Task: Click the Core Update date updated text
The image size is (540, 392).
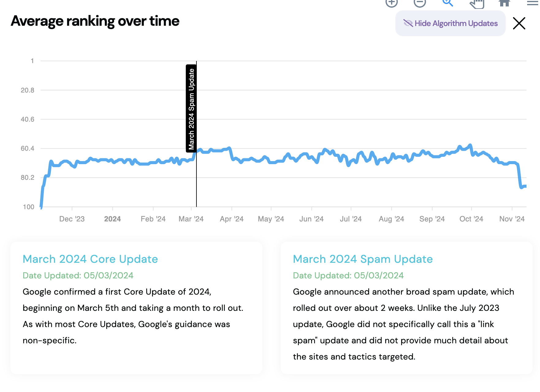Action: click(x=78, y=275)
